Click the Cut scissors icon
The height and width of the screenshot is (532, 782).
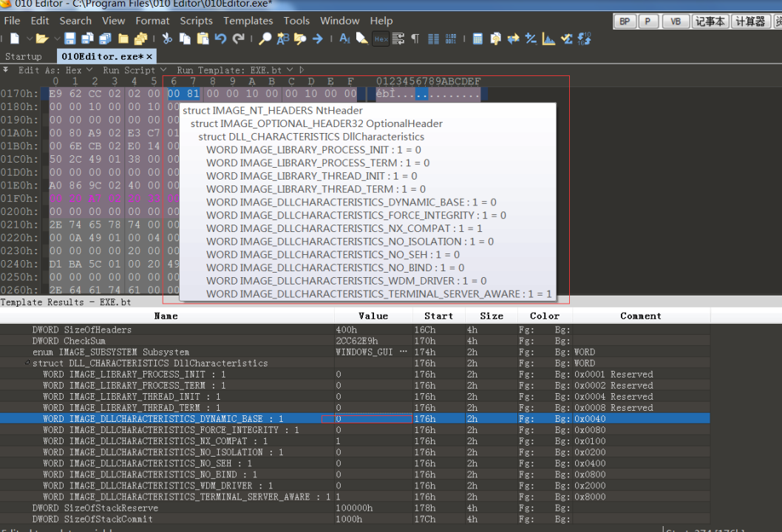(166, 38)
